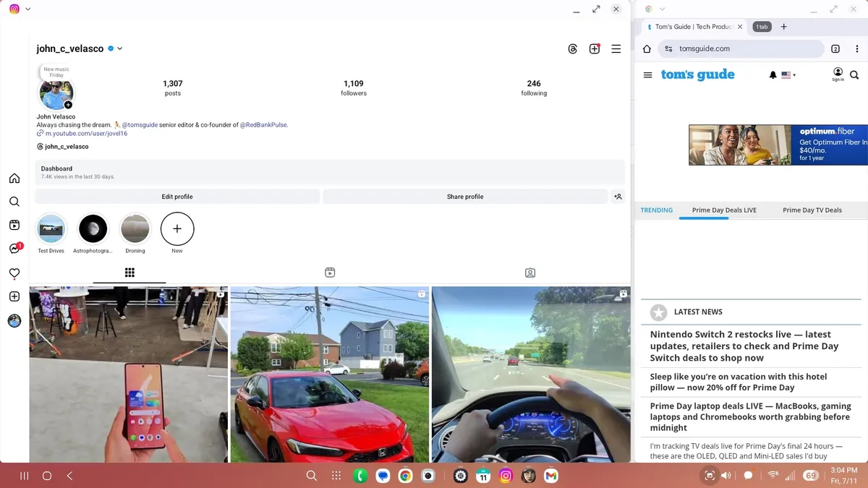Select Prime Day TV Deals tab
Screen dimensions: 868x488
(x=812, y=210)
